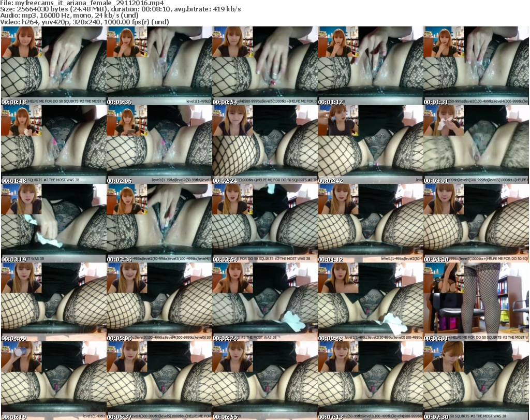The width and height of the screenshot is (530, 420).
Task: Select the frame timestamped 00:02:24
Action: pyautogui.click(x=264, y=144)
